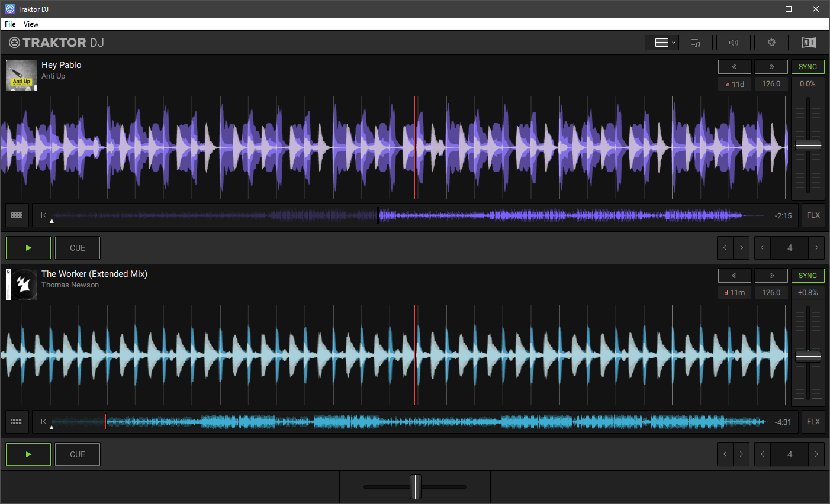Toggle SYNC on The Worker deck
This screenshot has height=504, width=830.
pyautogui.click(x=808, y=276)
